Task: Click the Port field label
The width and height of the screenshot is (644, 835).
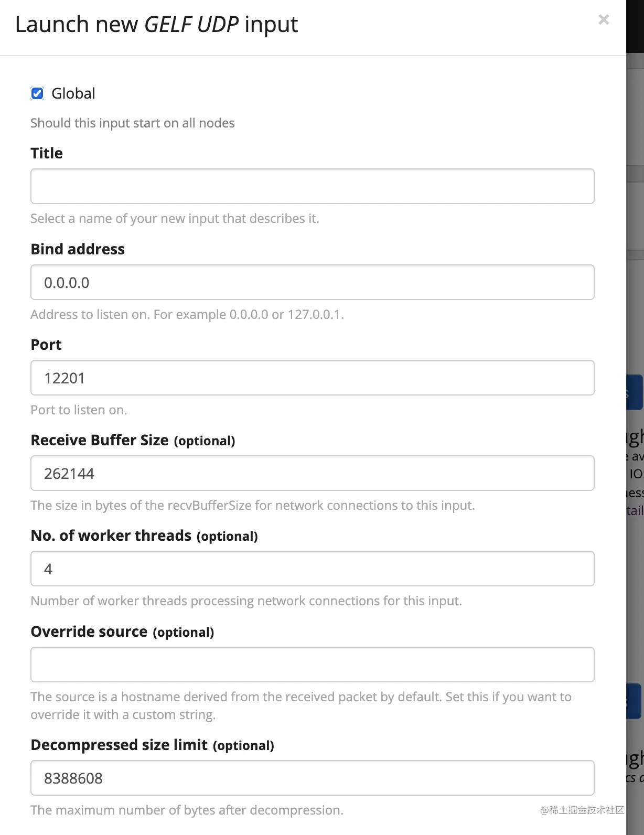Action: [x=46, y=345]
